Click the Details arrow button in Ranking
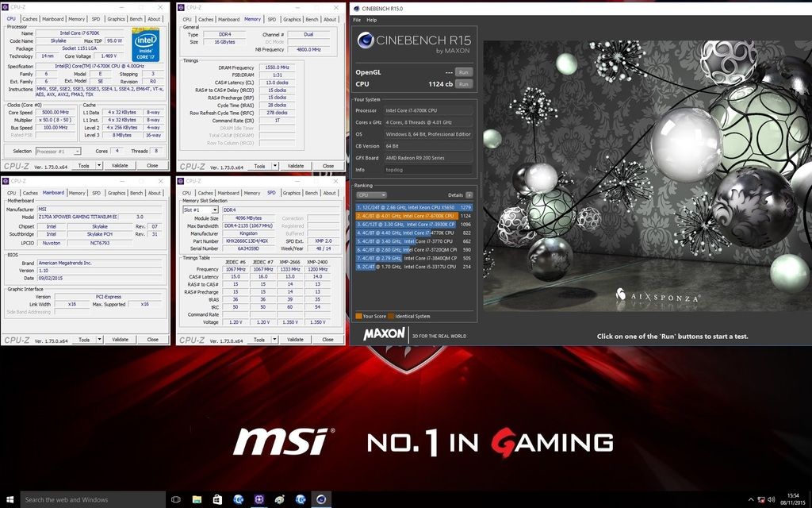This screenshot has width=812, height=508. (x=469, y=195)
